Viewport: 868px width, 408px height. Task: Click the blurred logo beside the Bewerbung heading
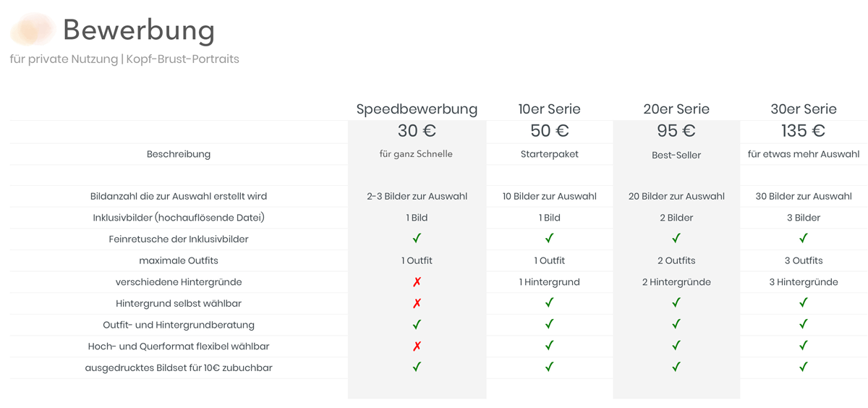(33, 30)
